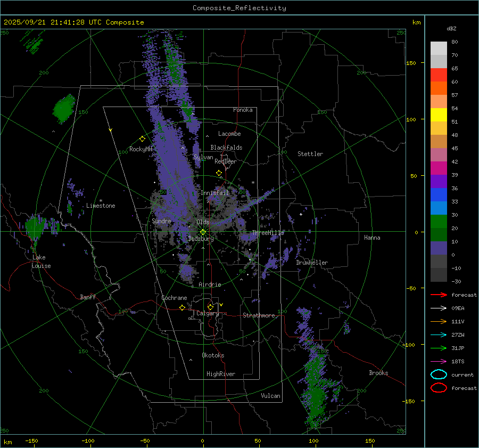Screen dimensions: 479x448
Task: Select the yellow diamond marker near RedDeer
Action: (x=219, y=173)
